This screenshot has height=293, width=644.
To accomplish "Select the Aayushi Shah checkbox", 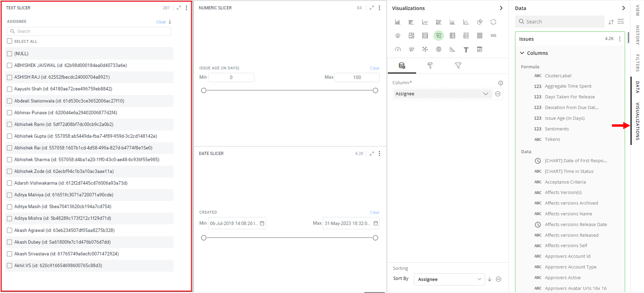I will pyautogui.click(x=10, y=89).
